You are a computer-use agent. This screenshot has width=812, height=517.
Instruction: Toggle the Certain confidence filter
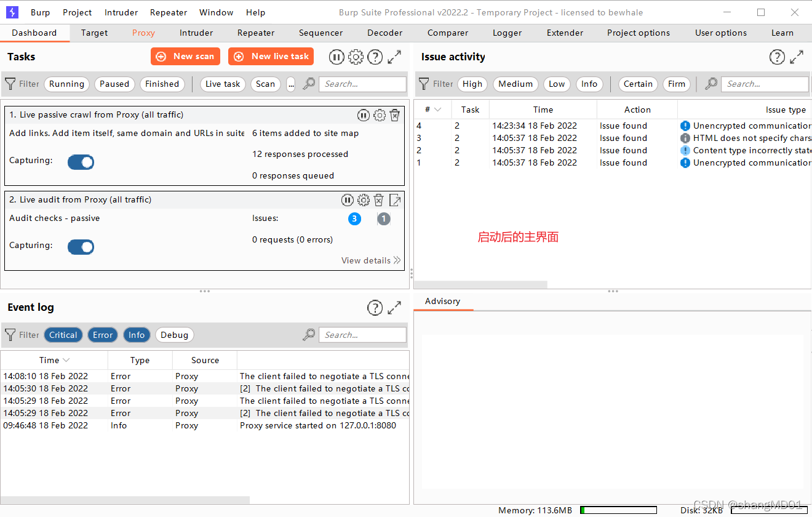coord(638,84)
